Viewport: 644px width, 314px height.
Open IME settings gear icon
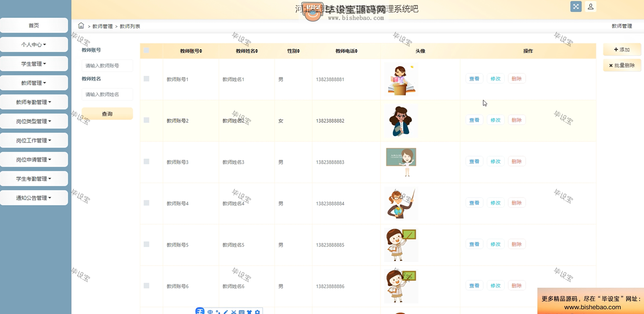[257, 312]
